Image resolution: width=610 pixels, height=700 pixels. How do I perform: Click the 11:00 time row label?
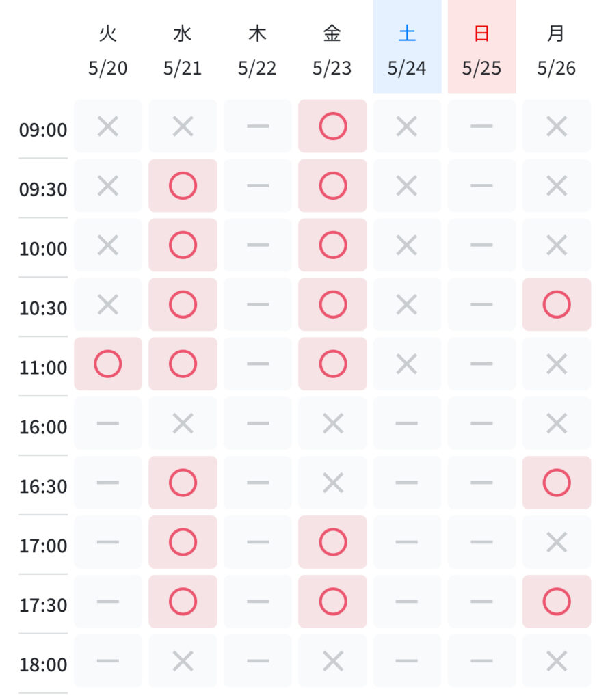[x=43, y=367]
